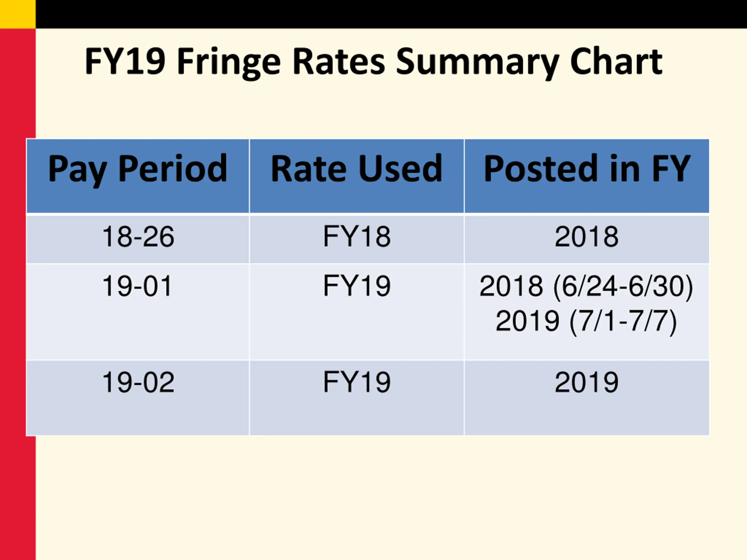Click the word Chart in the title
The image size is (747, 560).
tap(617, 62)
